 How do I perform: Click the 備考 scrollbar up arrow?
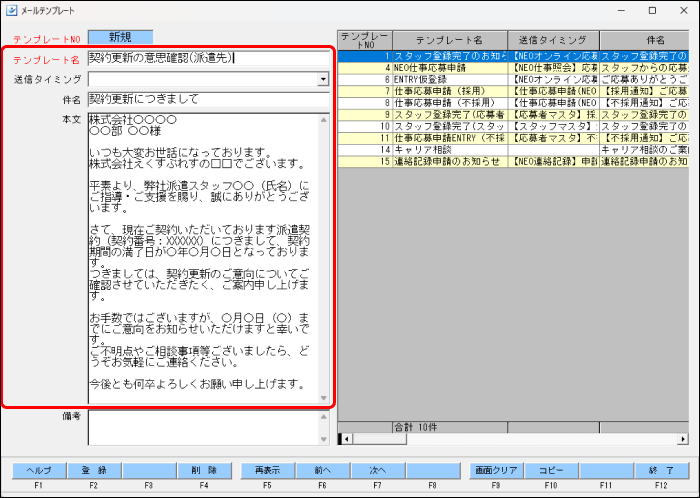(x=324, y=417)
